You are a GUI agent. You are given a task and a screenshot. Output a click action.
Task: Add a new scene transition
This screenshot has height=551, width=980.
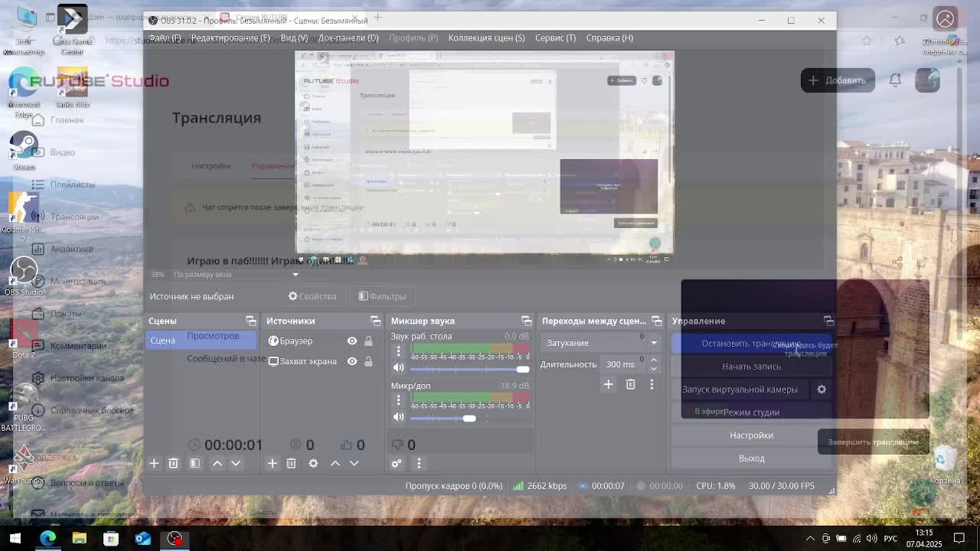(x=608, y=384)
